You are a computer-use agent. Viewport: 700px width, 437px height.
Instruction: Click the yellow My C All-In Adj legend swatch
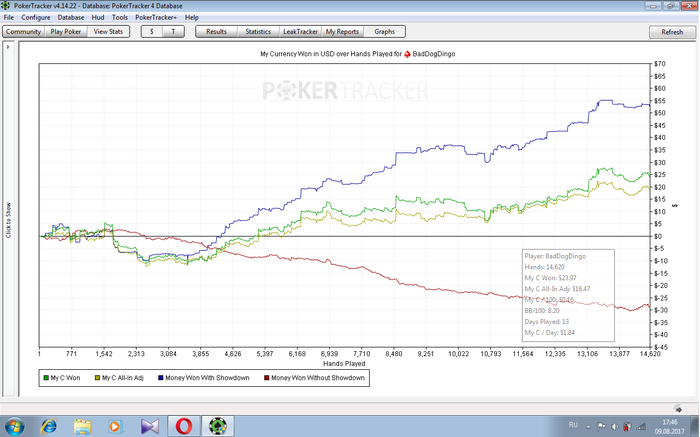[x=97, y=378]
